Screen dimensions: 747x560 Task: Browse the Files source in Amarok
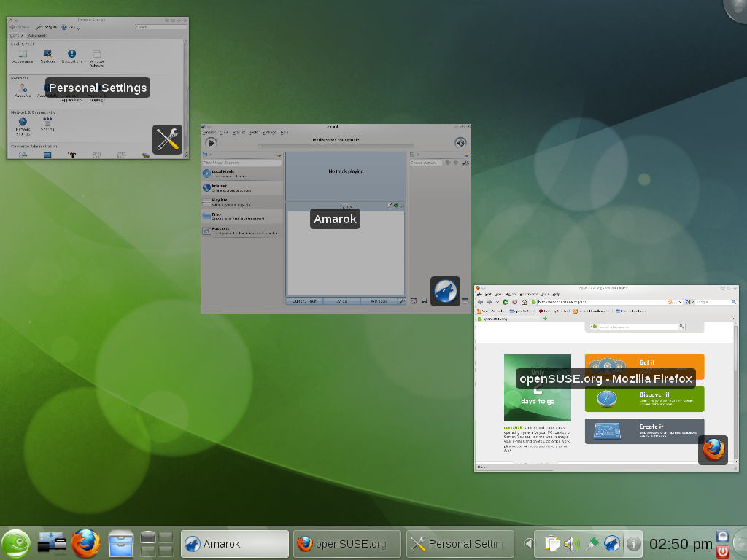coord(224,217)
